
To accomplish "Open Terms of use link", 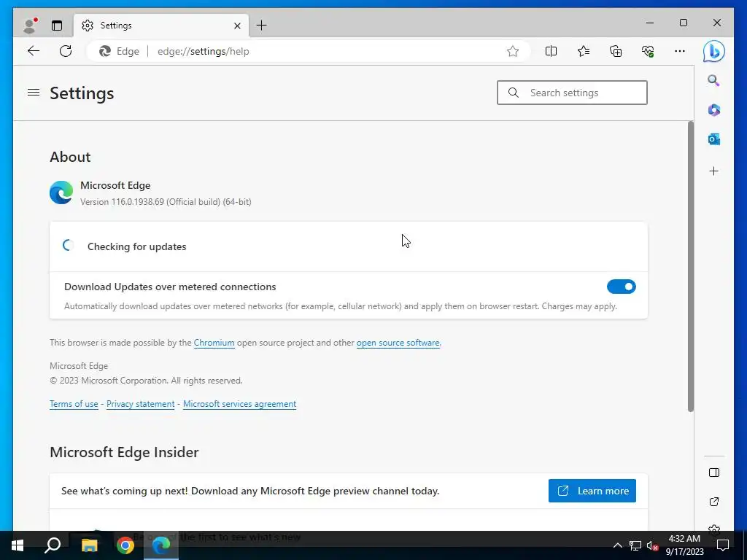I will (x=74, y=404).
